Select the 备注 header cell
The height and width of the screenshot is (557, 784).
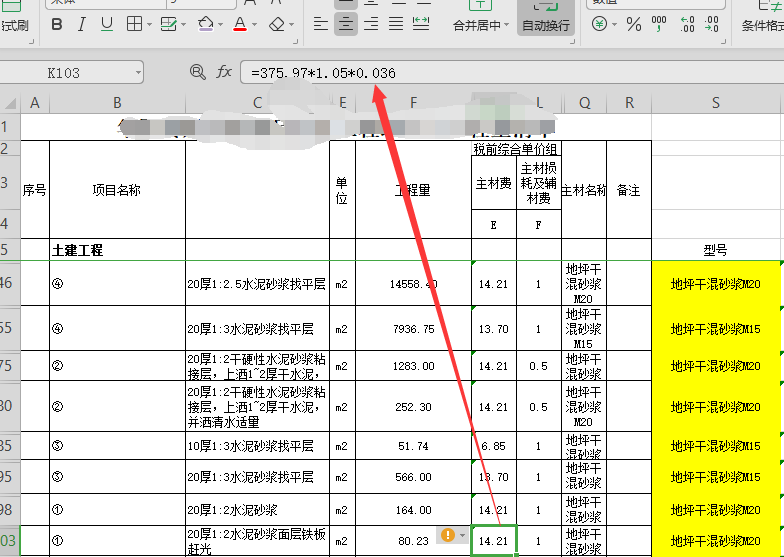(629, 190)
